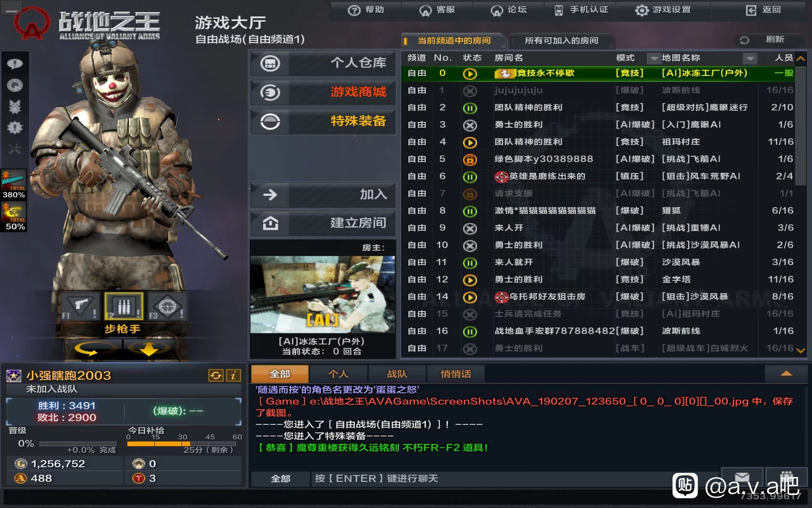Click crossed tools sidebar icon

[15, 149]
